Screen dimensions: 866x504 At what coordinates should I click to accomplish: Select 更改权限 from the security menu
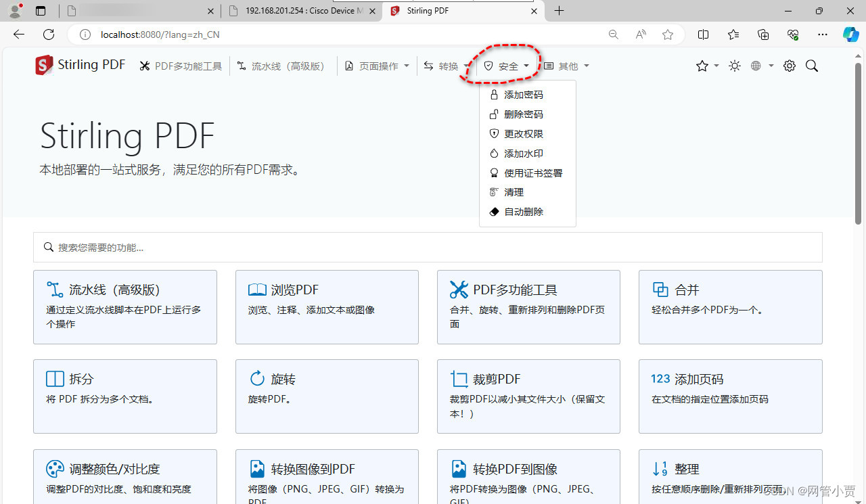tap(528, 134)
